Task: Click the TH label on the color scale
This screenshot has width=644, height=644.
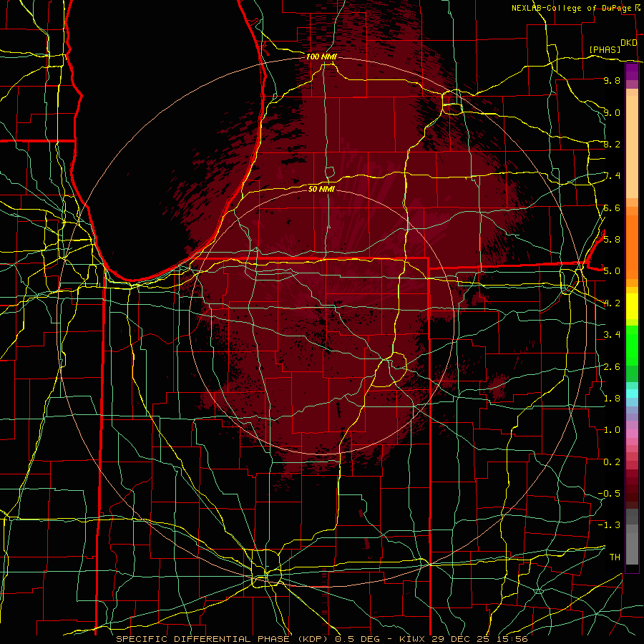Action: (x=615, y=557)
